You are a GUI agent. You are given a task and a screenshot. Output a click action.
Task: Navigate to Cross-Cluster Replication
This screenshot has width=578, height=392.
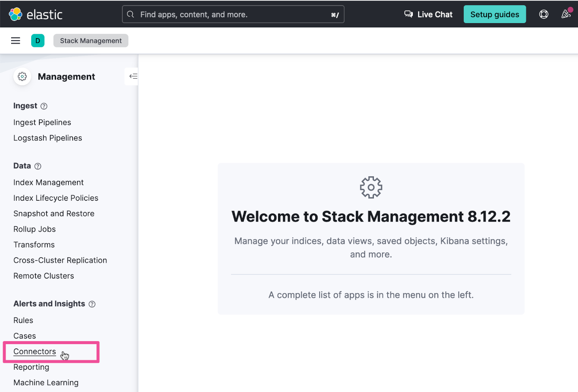[60, 260]
